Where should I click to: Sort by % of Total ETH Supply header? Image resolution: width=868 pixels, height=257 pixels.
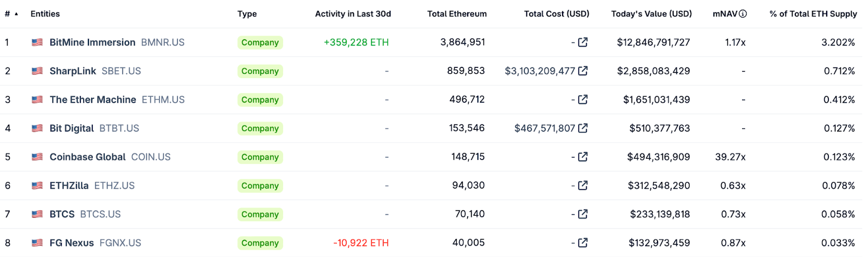pyautogui.click(x=813, y=14)
